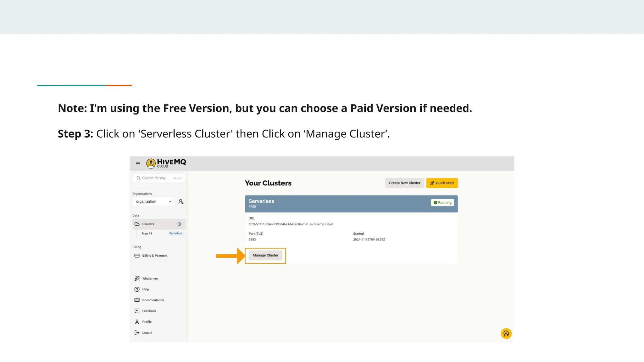Click the Profile person icon
Viewport: 644px width, 362px height.
(x=137, y=322)
